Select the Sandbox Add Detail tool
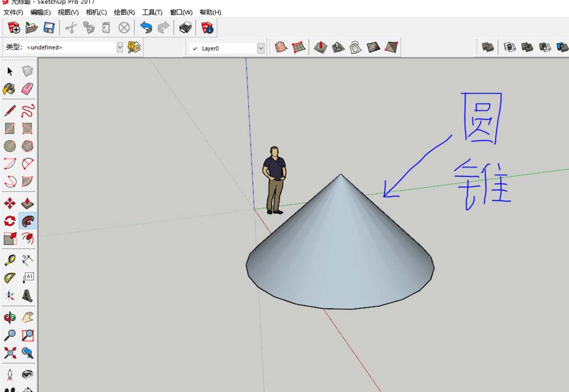Screen dimensions: 569x392 point(373,47)
